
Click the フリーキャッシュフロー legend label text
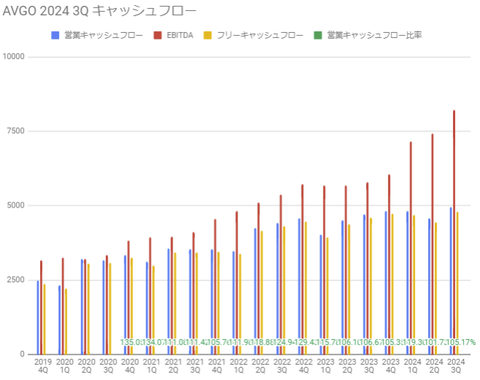coord(260,35)
